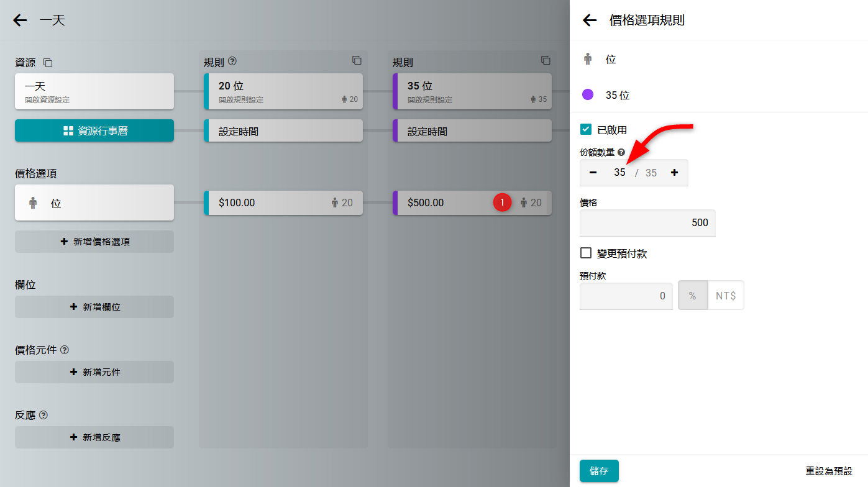Screen dimensions: 868x487
Task: Click purple 35 位 color dot
Action: pos(588,95)
